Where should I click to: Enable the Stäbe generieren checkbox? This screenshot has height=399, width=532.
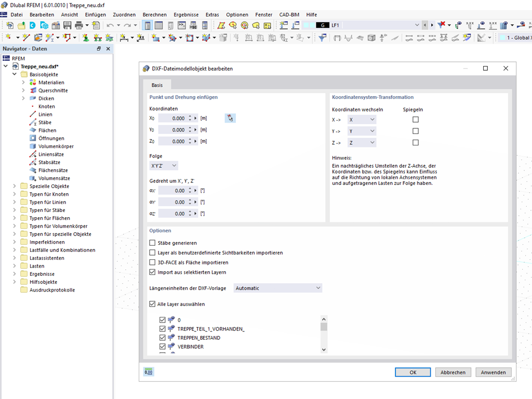[x=152, y=243]
